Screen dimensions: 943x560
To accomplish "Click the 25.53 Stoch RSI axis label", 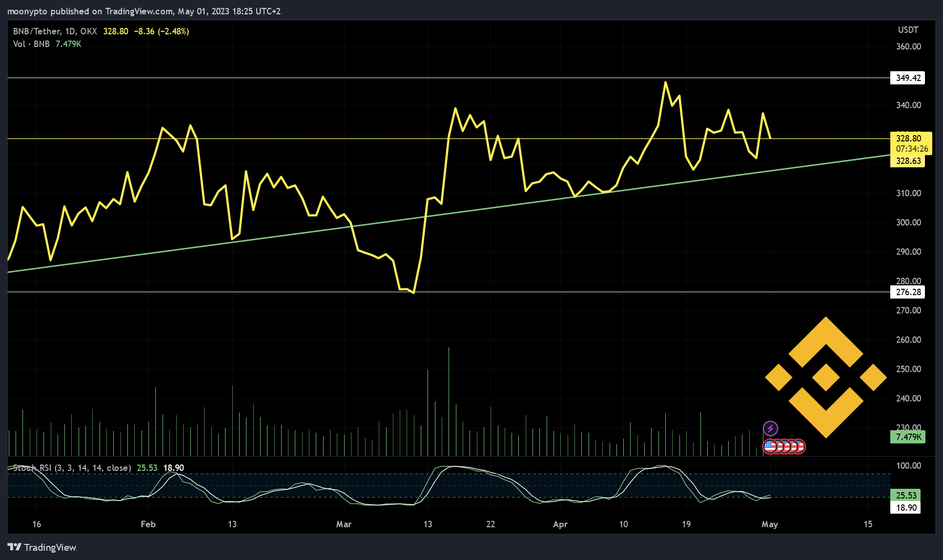I will click(x=906, y=495).
